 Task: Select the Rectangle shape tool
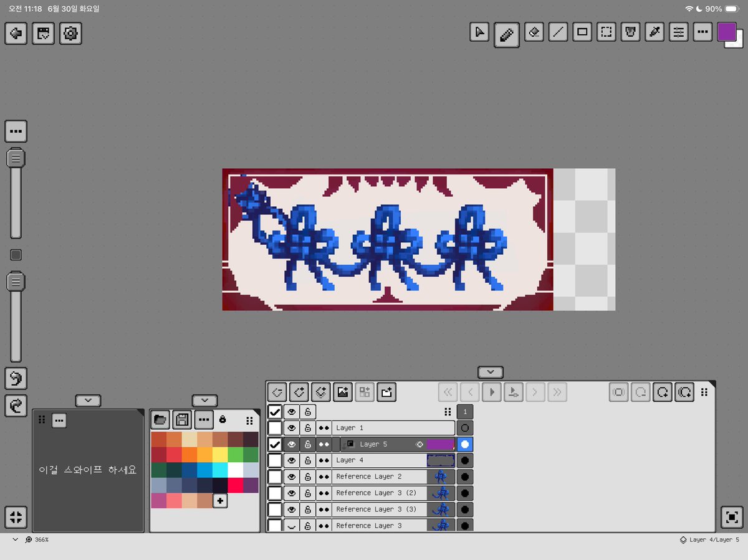point(582,32)
